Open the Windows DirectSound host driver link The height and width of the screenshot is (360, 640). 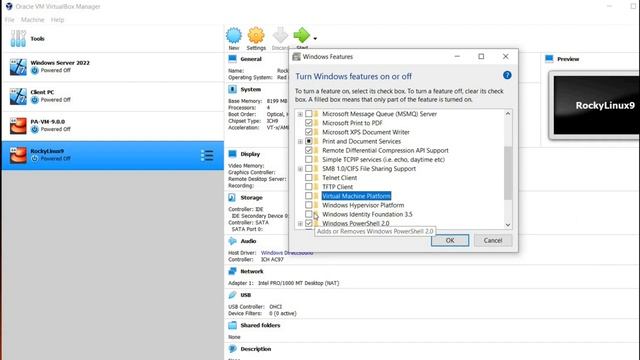pos(287,253)
